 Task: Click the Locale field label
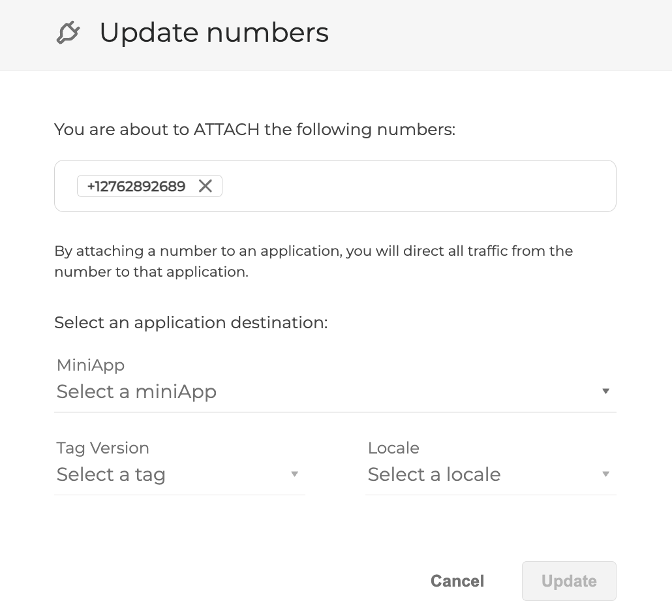[x=393, y=448]
